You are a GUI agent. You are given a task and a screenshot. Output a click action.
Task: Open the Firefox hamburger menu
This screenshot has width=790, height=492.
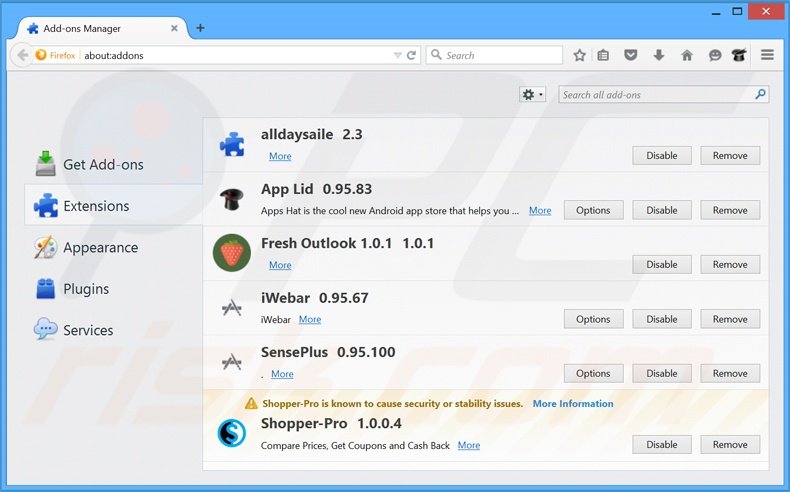(767, 55)
